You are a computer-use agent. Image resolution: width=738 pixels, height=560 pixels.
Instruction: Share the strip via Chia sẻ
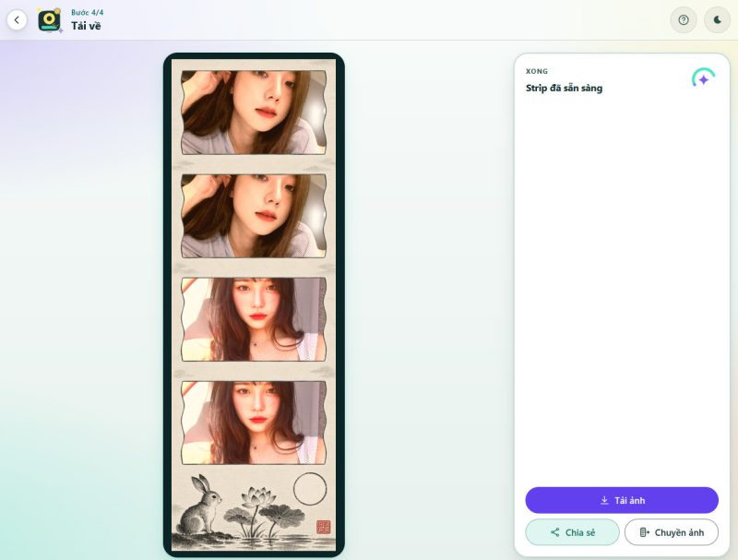point(572,532)
